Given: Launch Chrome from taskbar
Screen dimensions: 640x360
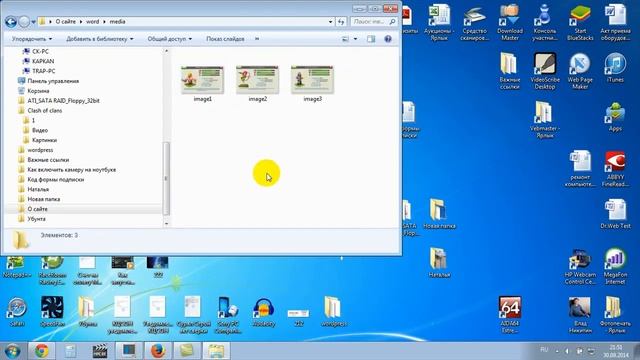Looking at the screenshot, I should 42,351.
